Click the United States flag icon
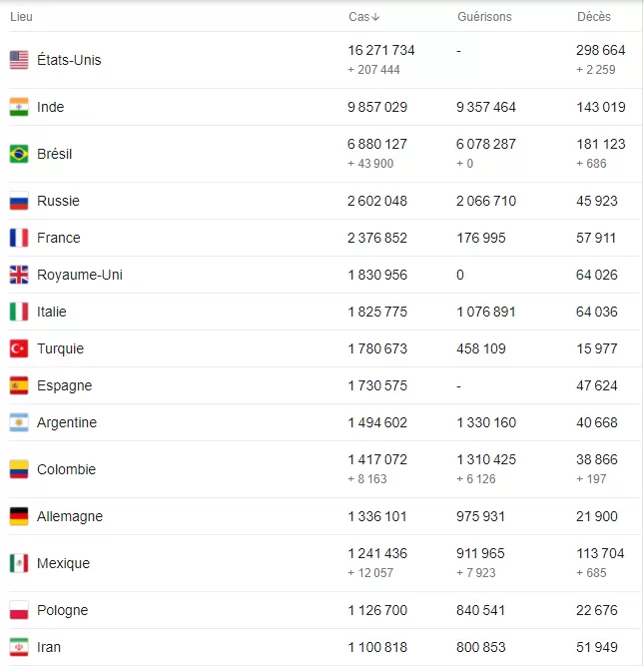The width and height of the screenshot is (644, 666). 19,60
